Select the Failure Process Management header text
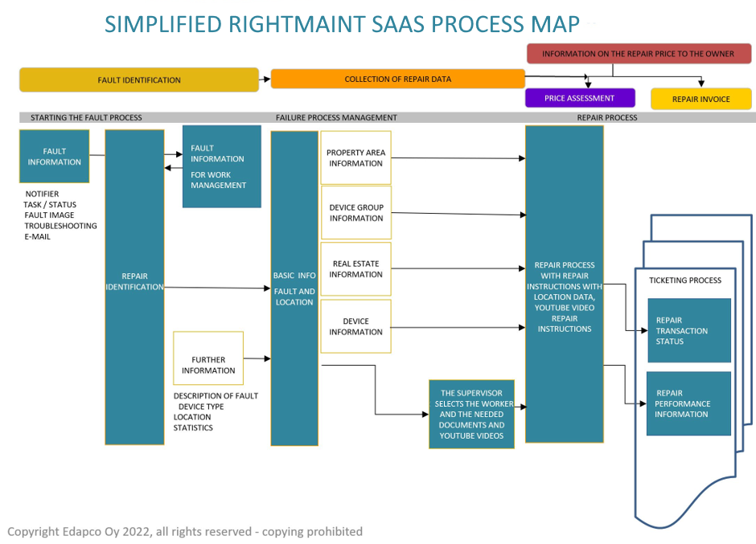The height and width of the screenshot is (544, 756). [336, 117]
